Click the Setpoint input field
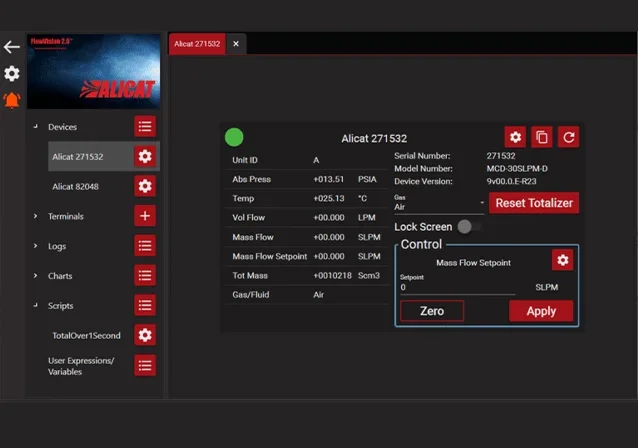The height and width of the screenshot is (448, 638). [455, 287]
